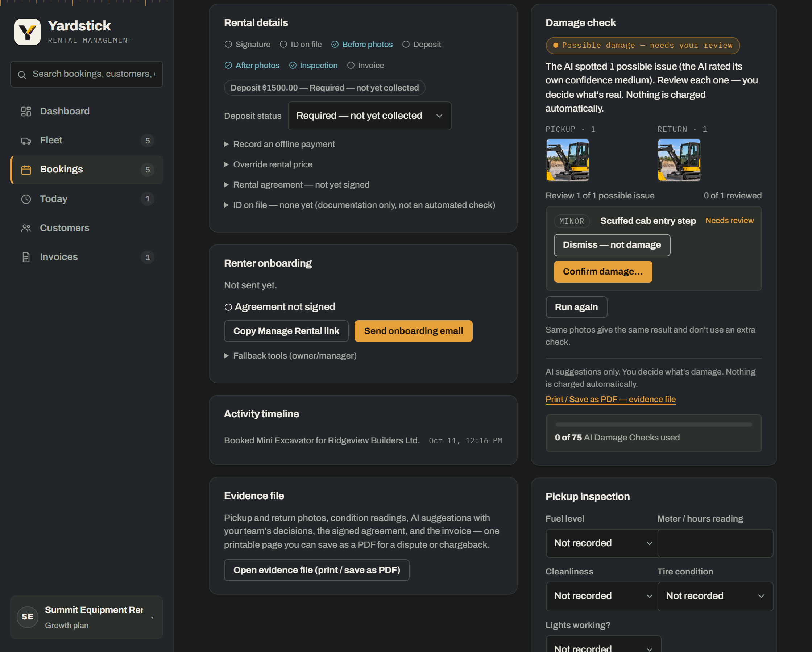This screenshot has height=652, width=812.
Task: Open the Fuel level dropdown
Action: [x=602, y=543]
